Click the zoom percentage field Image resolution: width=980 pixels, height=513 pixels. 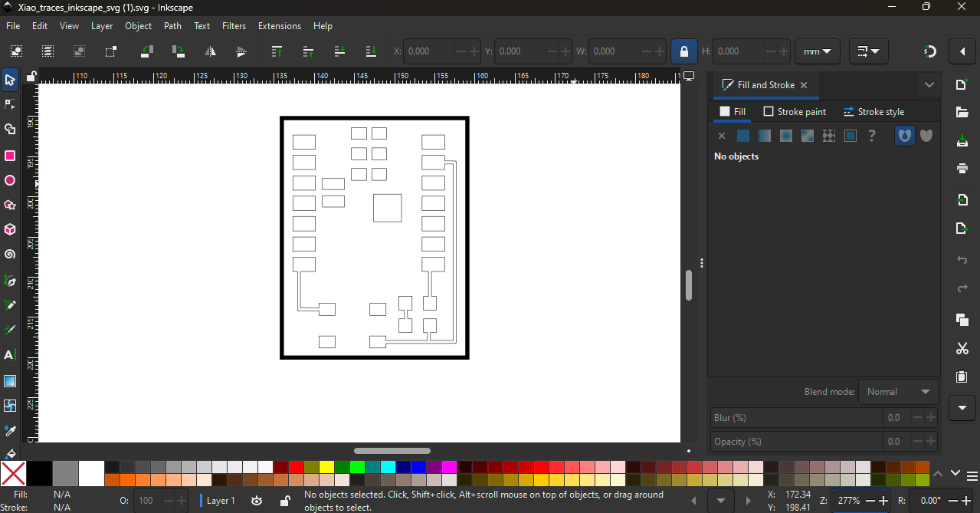click(849, 501)
